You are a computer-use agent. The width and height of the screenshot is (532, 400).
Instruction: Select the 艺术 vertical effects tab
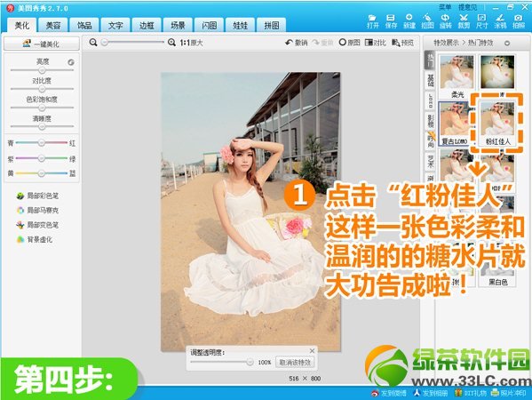(x=430, y=161)
